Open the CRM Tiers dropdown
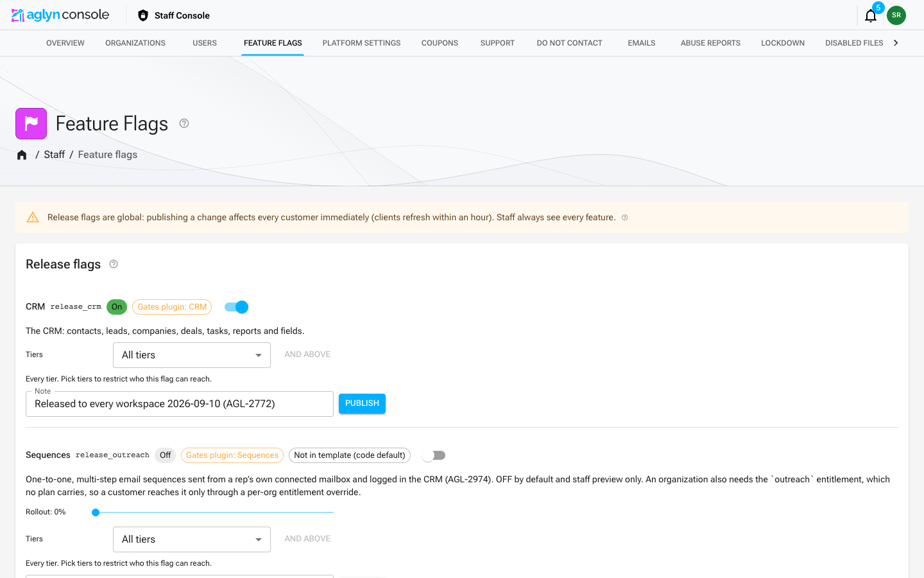 click(x=192, y=355)
